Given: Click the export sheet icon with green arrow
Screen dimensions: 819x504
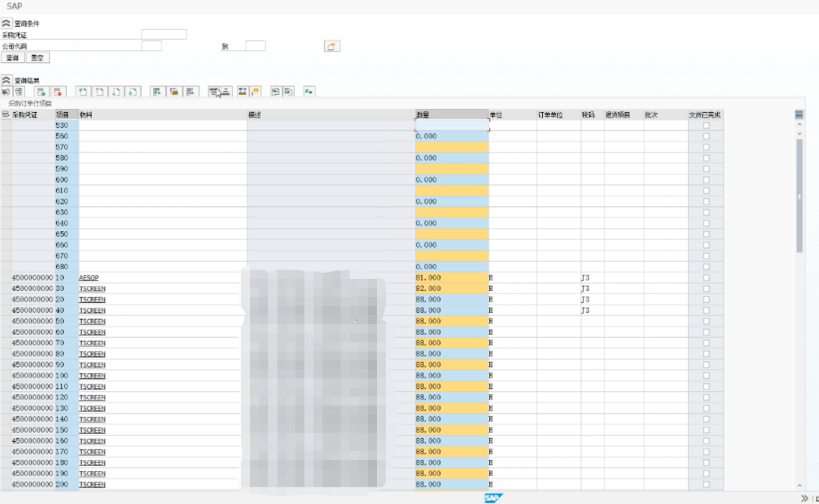Looking at the screenshot, I should [288, 92].
